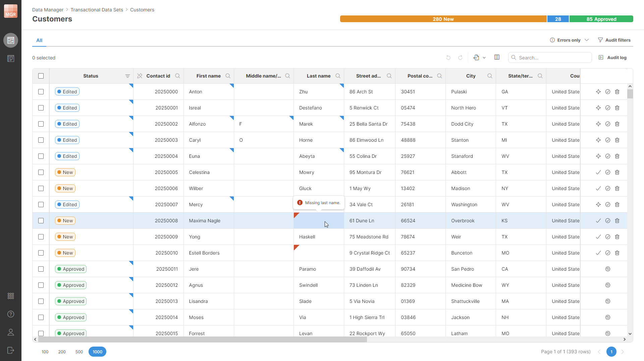Open the Help question-mark icon in sidebar
This screenshot has height=361, width=644.
click(x=10, y=314)
